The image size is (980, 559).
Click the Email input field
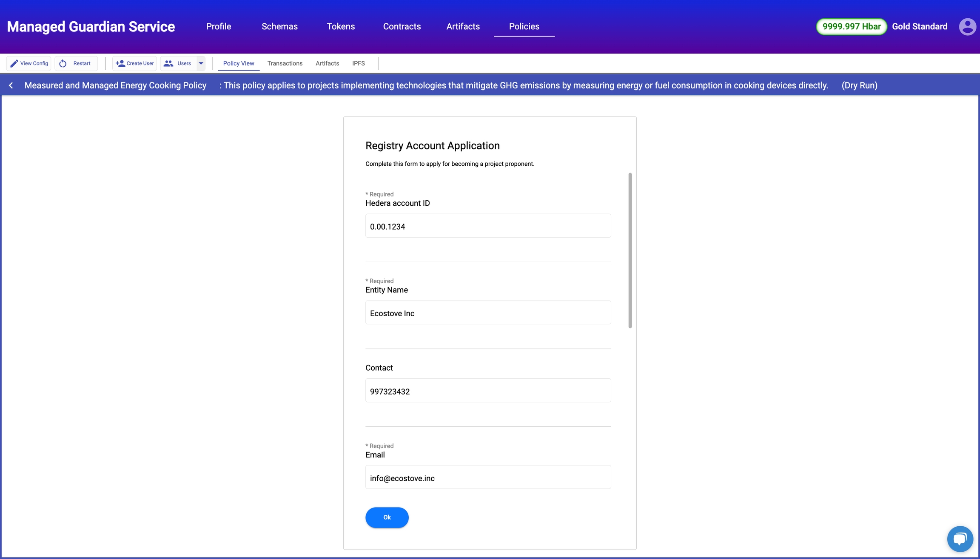(x=488, y=478)
